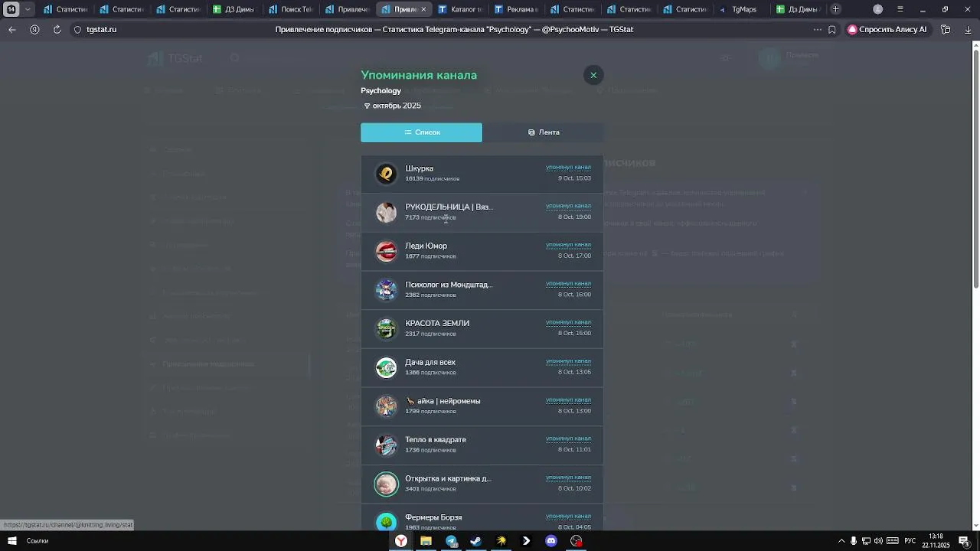Switch to the Список view tab
980x551 pixels.
pos(422,132)
